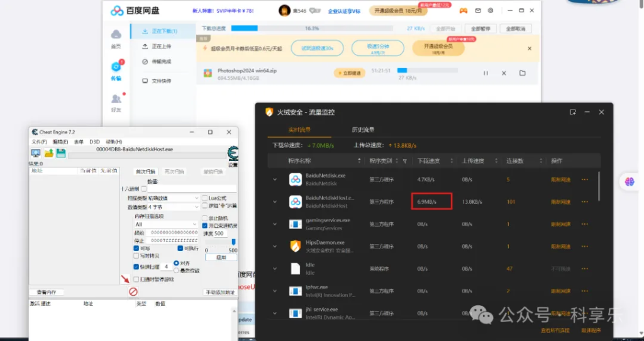This screenshot has width=644, height=341.
Task: Open more options for BaiduNetdiskHost row
Action: pyautogui.click(x=584, y=202)
